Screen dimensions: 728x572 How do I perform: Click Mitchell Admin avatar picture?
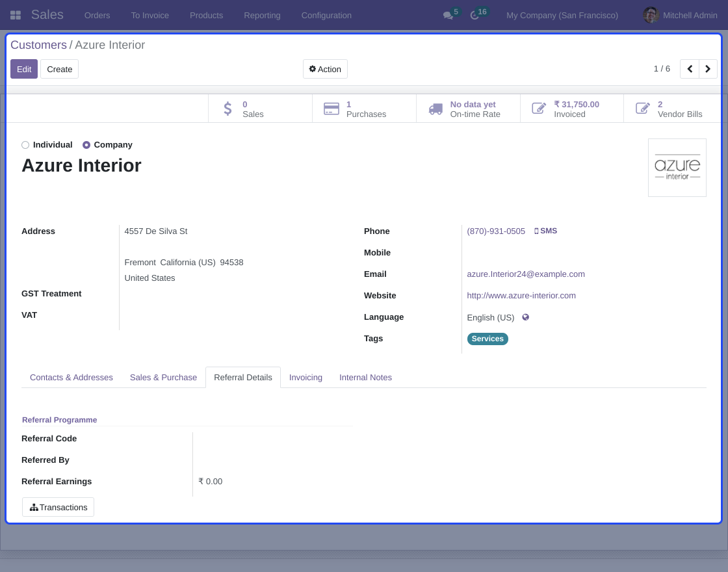click(651, 16)
